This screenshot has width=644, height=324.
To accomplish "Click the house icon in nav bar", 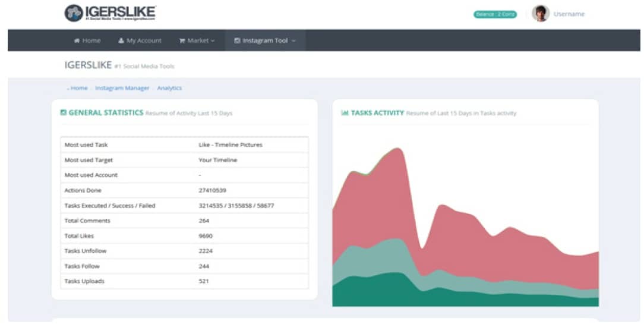I will click(77, 40).
